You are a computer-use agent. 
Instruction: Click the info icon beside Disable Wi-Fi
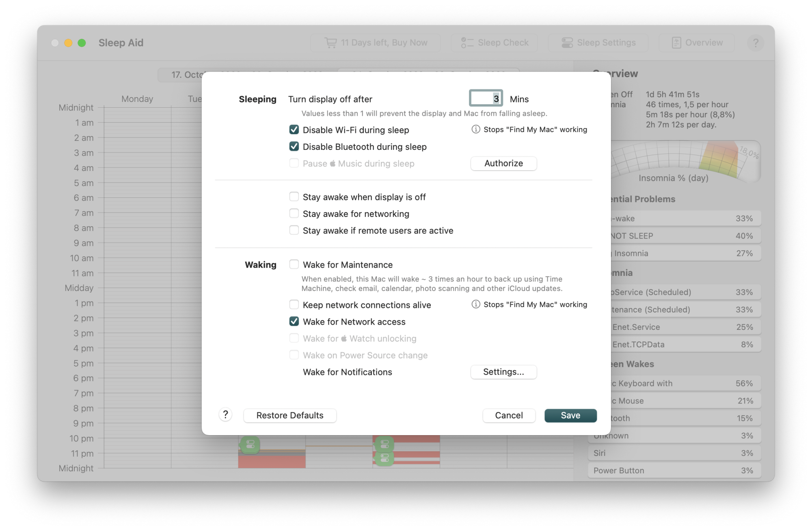point(475,129)
